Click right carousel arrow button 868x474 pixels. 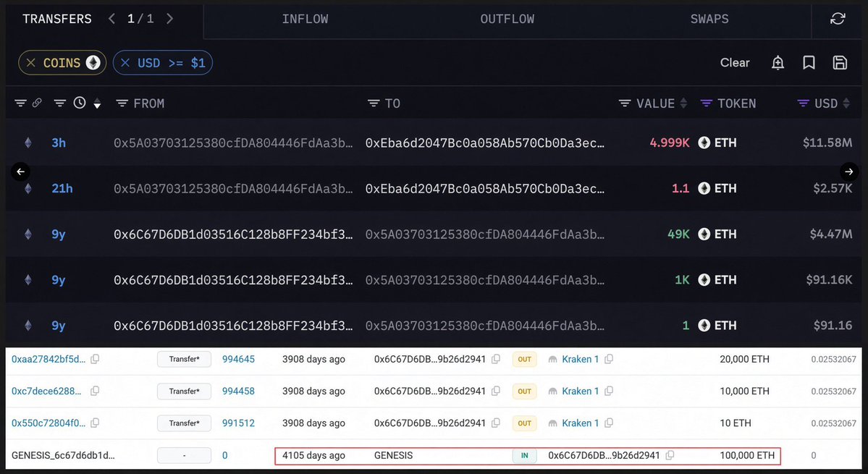849,172
